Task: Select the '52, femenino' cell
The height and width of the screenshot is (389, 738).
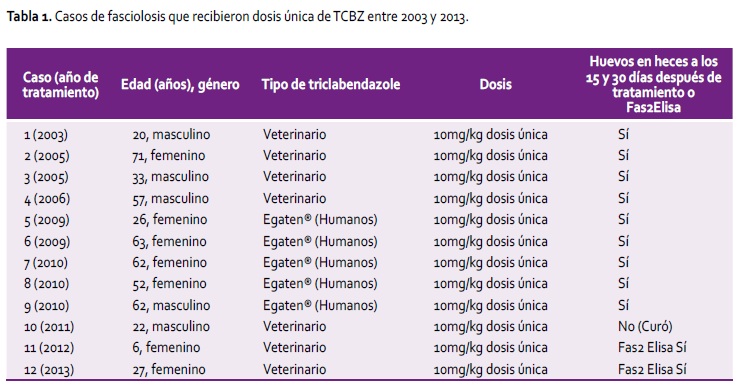Action: (x=169, y=284)
